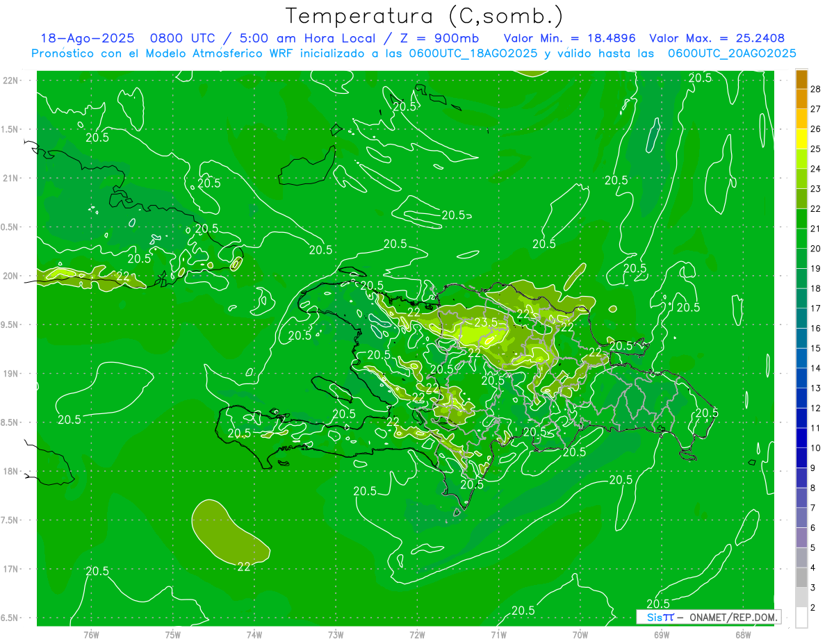
Task: Click the "71W" longitude axis label
Action: click(498, 634)
